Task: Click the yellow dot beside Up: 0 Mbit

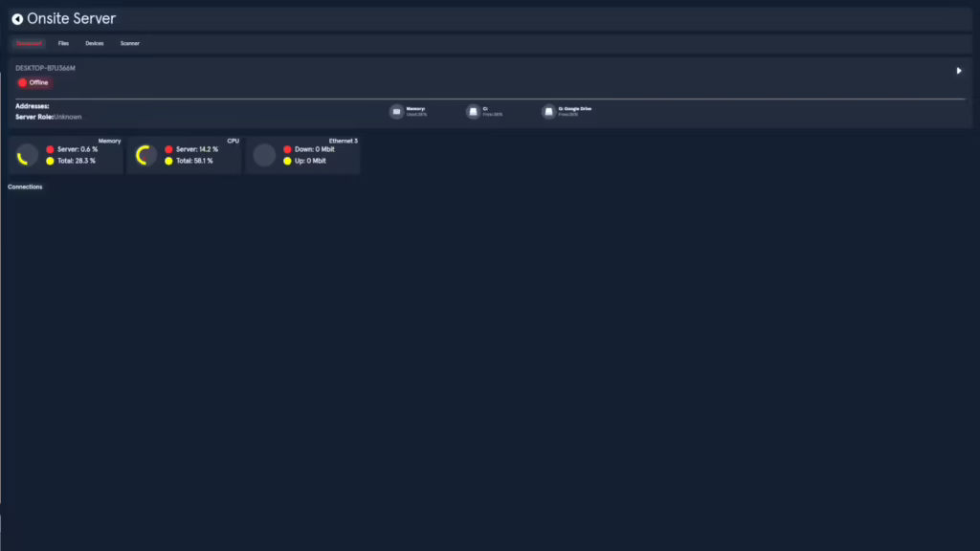Action: tap(287, 161)
